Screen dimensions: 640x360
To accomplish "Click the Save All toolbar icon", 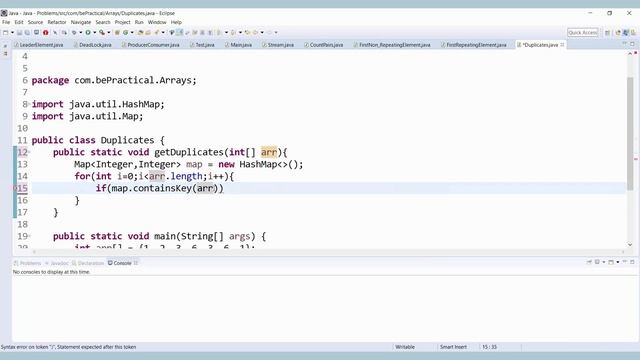I will 27,32.
